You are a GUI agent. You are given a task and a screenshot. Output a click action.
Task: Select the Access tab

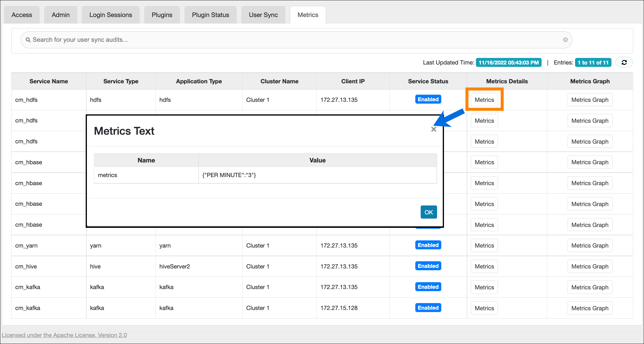pos(21,15)
